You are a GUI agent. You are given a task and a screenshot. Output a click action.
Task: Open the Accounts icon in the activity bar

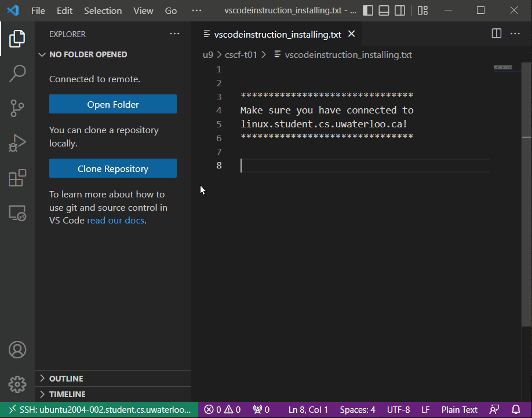pos(17,350)
